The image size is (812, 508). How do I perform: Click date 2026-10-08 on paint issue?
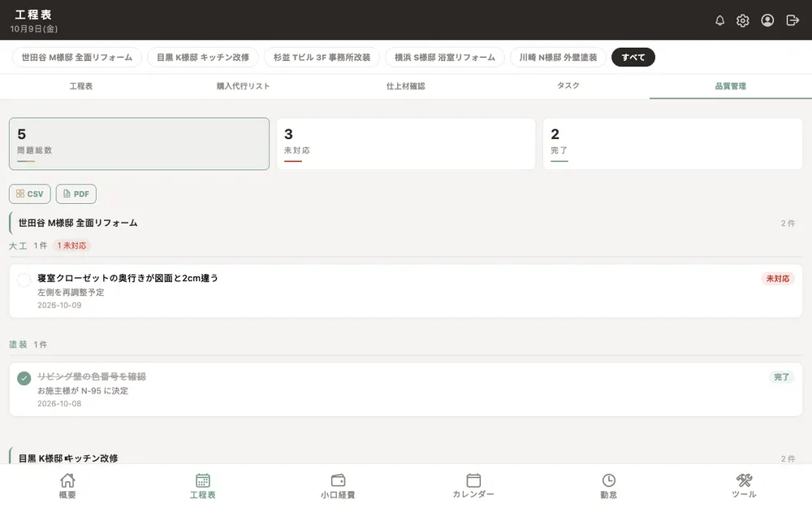click(x=59, y=404)
